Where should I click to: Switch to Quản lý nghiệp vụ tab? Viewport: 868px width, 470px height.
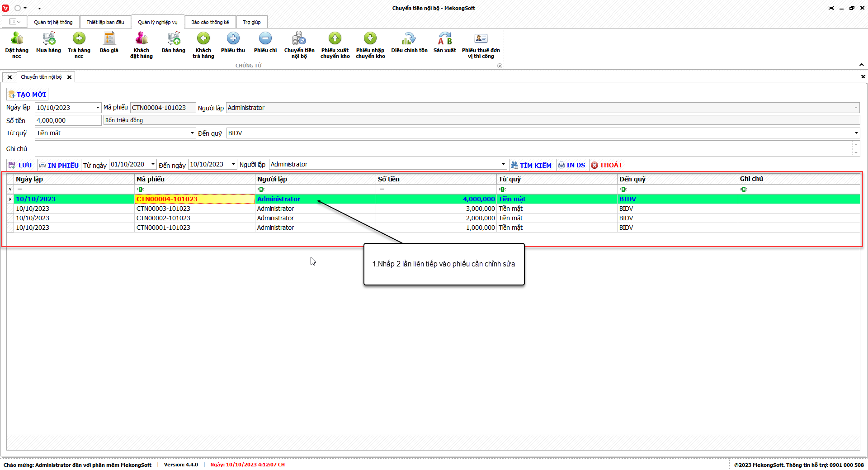click(x=158, y=22)
